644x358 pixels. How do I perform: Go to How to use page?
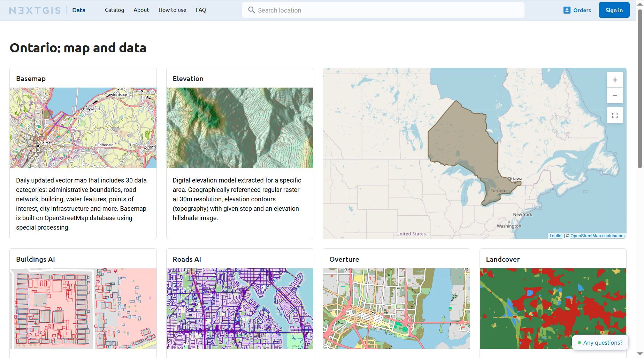(172, 10)
